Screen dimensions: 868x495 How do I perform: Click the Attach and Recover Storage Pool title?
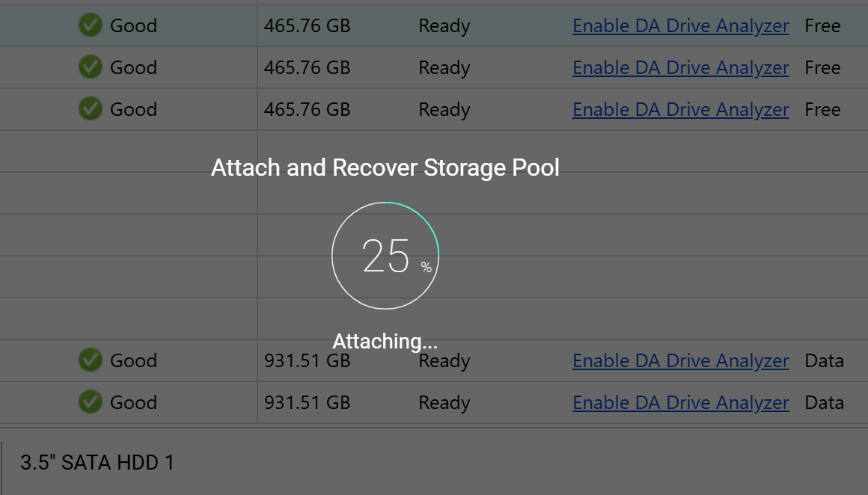click(385, 167)
